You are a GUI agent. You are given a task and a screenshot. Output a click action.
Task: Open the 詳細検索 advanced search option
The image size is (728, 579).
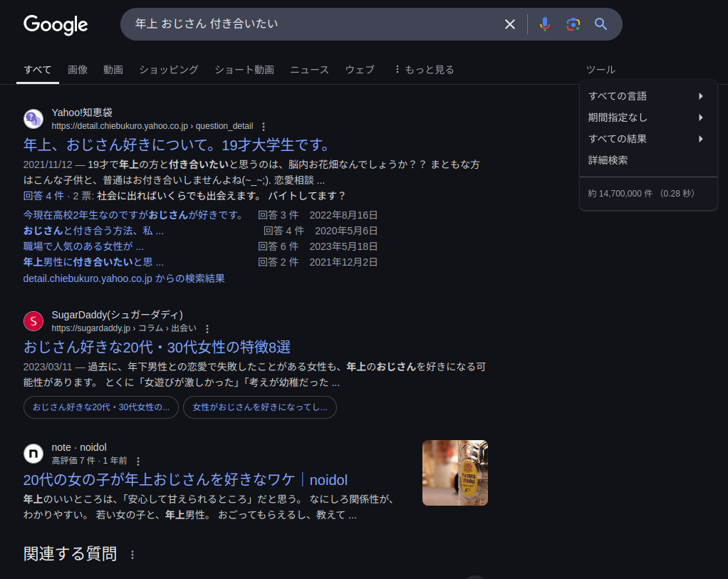point(608,160)
